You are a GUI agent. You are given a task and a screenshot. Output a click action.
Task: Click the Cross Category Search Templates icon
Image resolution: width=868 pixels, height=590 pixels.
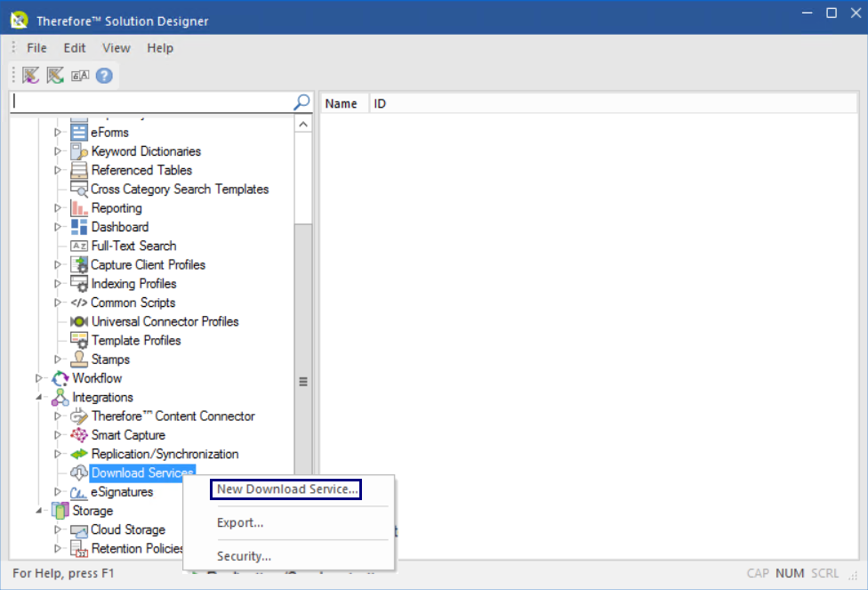pos(79,189)
